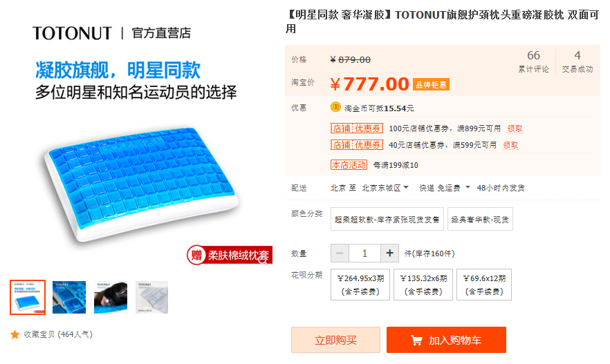The height and width of the screenshot is (364, 610).
Task: Claim the 100元 store coupon via 领取
Action: [515, 128]
